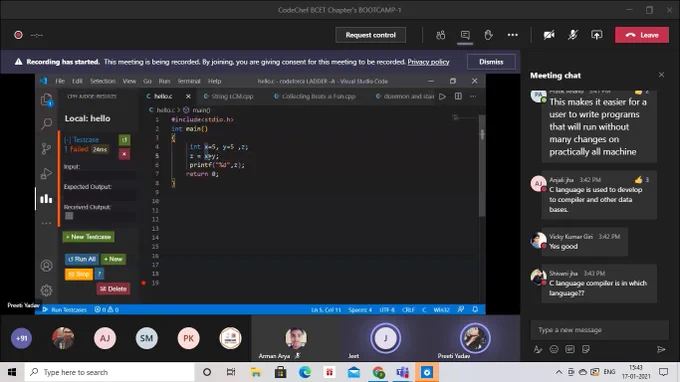
Task: Open the Help menu in VS Code
Action: click(214, 81)
